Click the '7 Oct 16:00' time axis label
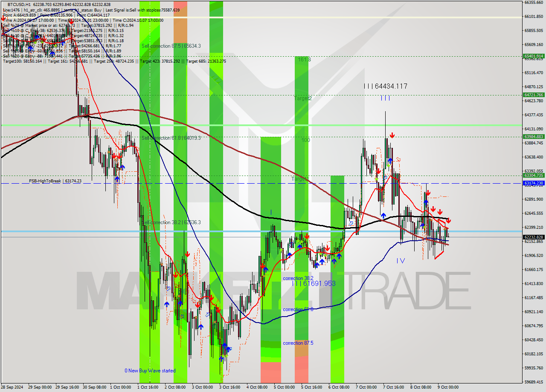The height and width of the screenshot is (392, 546). (394, 387)
